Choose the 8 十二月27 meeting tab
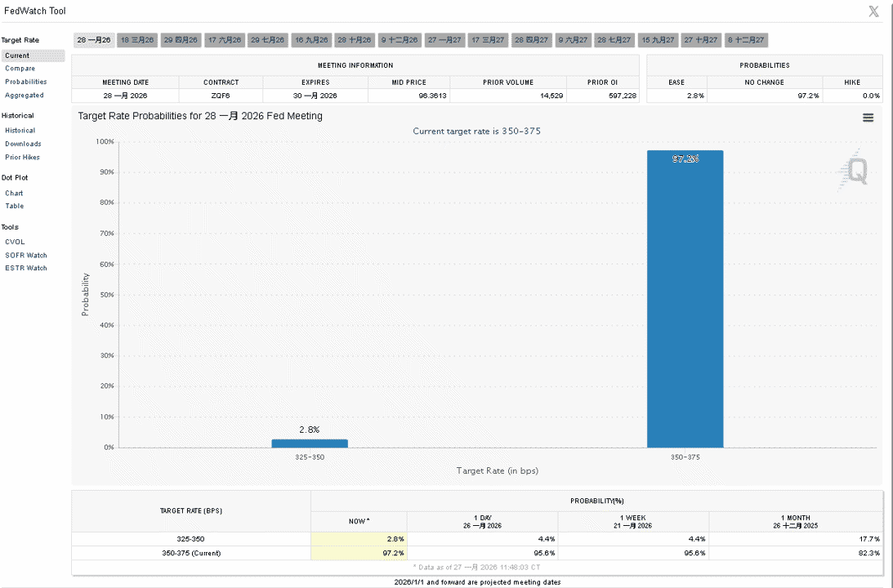Screen dimensions: 893x588 coord(746,40)
